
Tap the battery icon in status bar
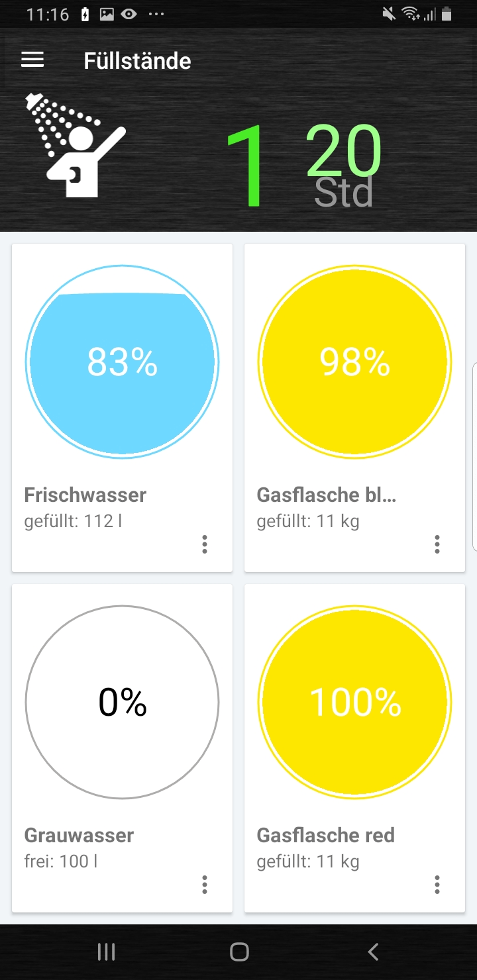[447, 14]
